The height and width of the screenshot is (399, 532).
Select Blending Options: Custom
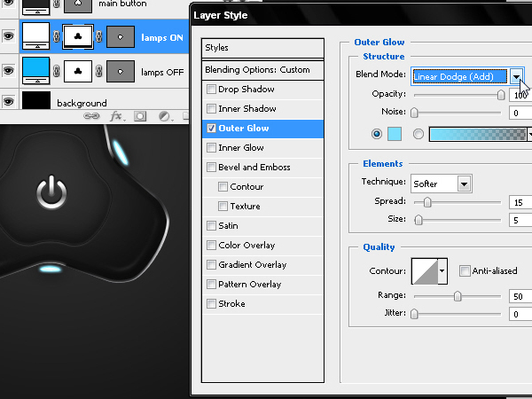click(262, 70)
